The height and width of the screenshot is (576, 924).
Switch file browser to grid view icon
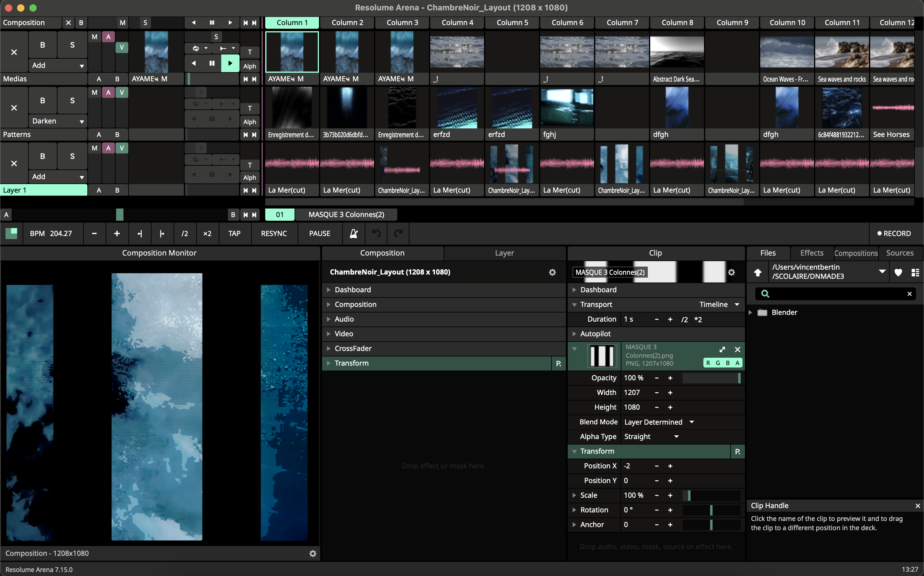(x=915, y=272)
